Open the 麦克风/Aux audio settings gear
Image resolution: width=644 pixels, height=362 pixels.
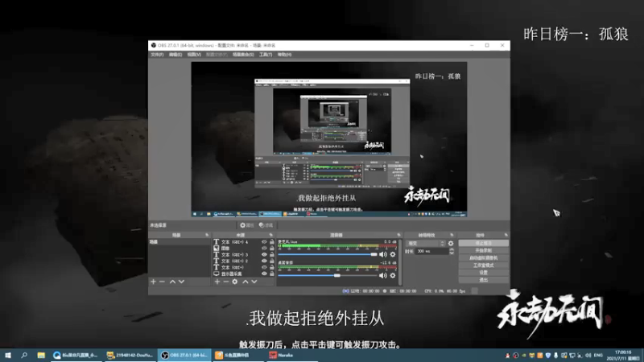(393, 254)
